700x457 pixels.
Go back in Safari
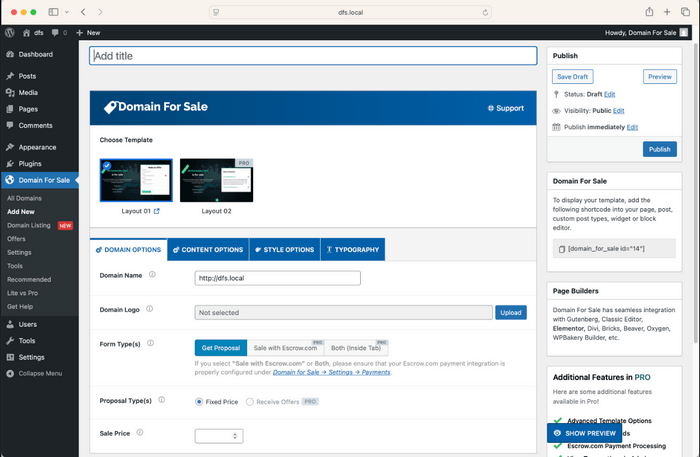point(83,12)
